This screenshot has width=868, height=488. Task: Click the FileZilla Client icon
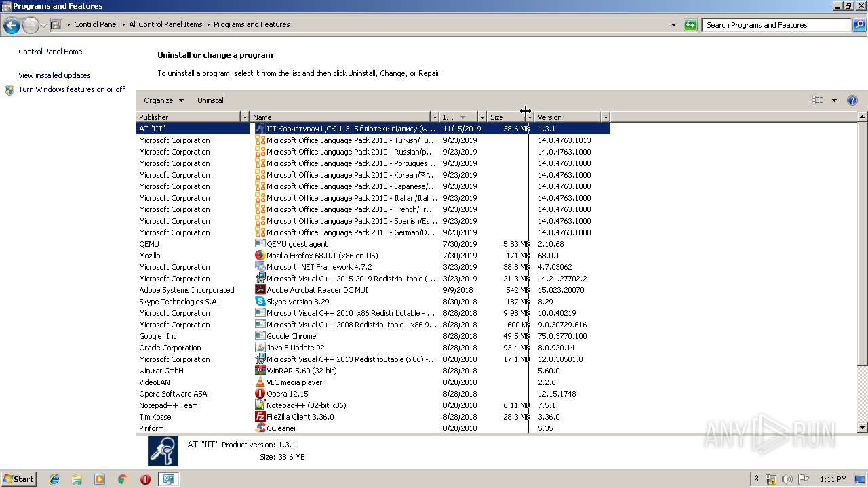(260, 417)
